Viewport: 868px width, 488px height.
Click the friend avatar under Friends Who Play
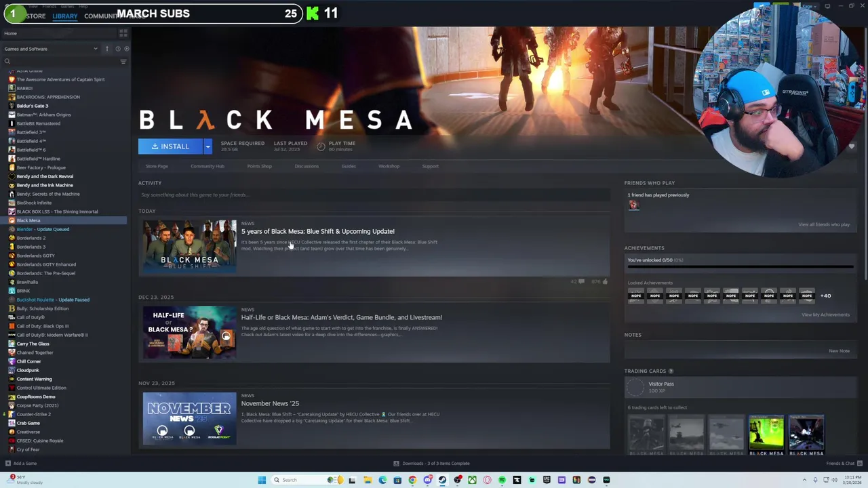[x=633, y=205]
